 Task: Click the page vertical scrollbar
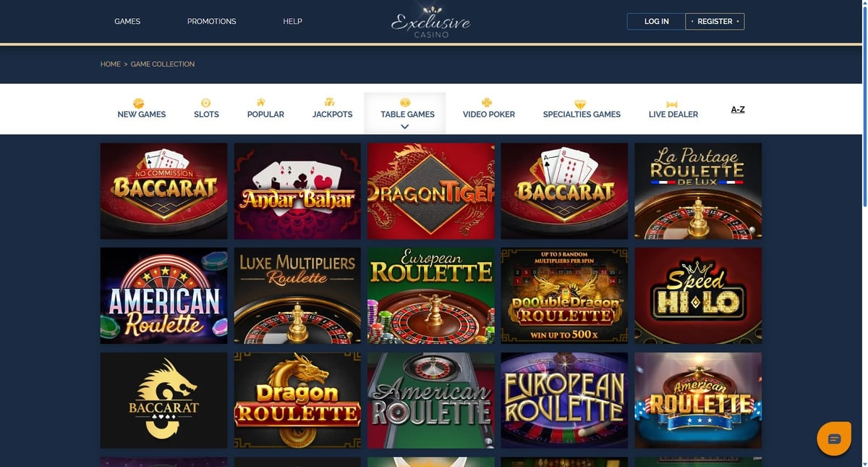coord(864,233)
